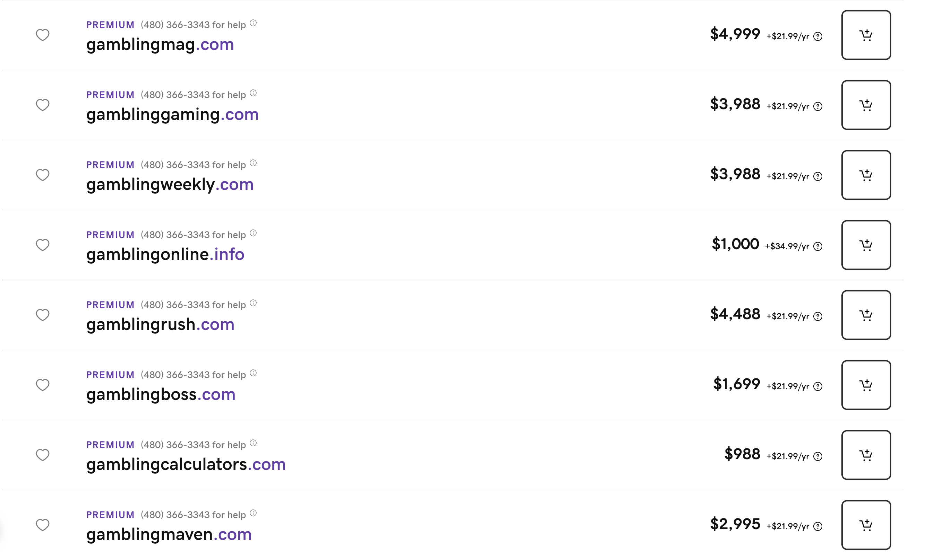Add gamblingmag.com to cart
Image resolution: width=951 pixels, height=560 pixels.
click(x=866, y=35)
